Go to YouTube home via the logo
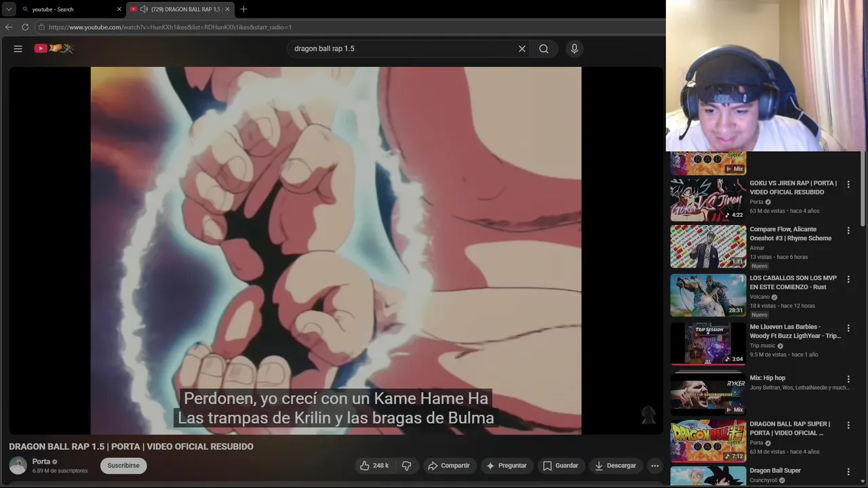This screenshot has height=488, width=868. 54,48
